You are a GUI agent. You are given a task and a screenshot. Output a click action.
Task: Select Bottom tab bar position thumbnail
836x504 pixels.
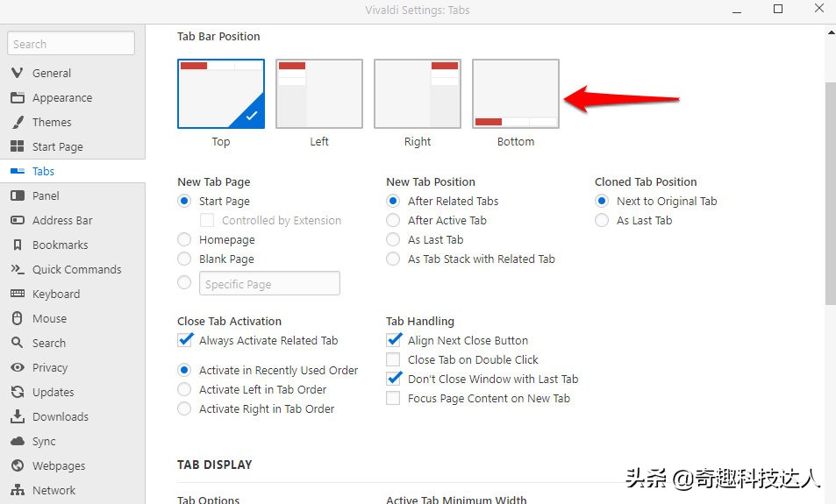point(516,94)
